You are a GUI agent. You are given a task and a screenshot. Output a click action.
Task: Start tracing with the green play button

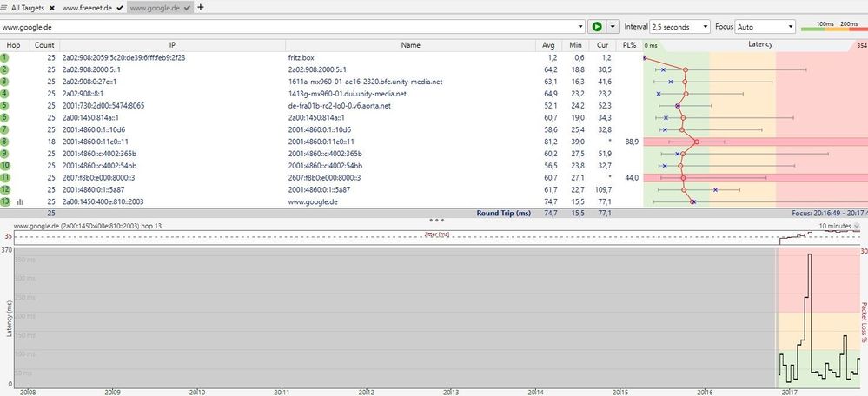tap(597, 27)
